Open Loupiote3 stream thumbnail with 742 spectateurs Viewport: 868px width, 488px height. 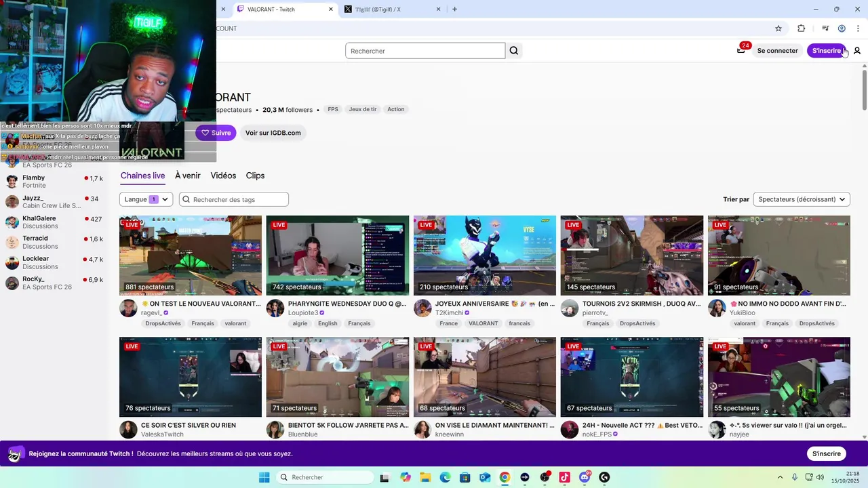(x=338, y=256)
